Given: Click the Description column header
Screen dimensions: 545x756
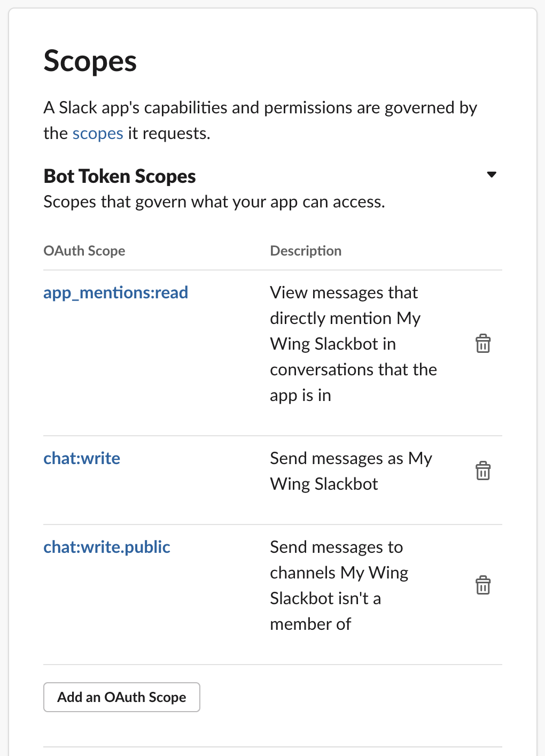Looking at the screenshot, I should [x=306, y=250].
